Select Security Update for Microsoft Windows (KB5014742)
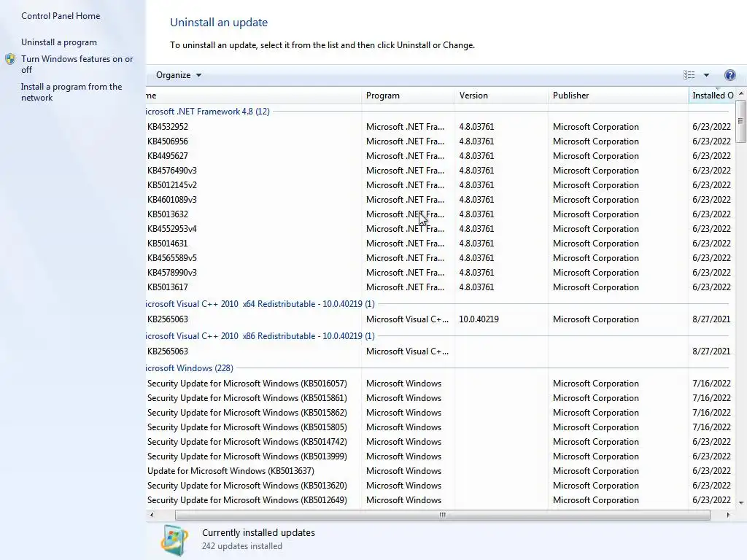This screenshot has height=560, width=747. [x=441, y=442]
